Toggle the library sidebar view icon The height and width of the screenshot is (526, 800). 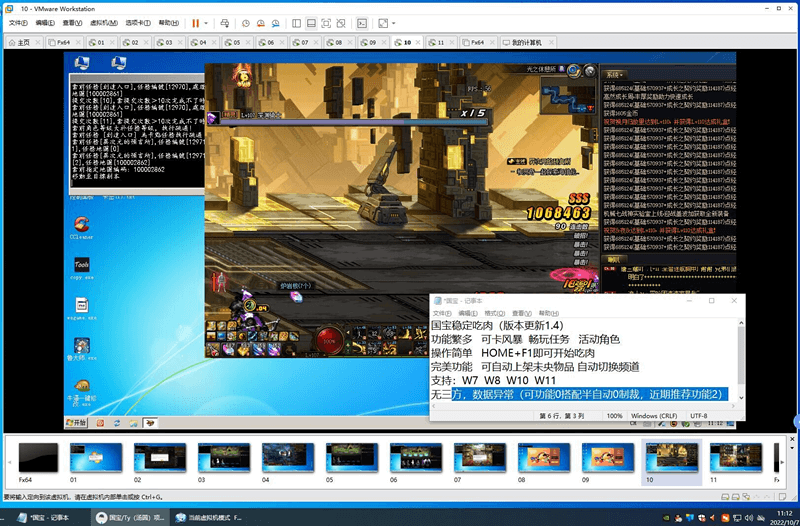296,23
